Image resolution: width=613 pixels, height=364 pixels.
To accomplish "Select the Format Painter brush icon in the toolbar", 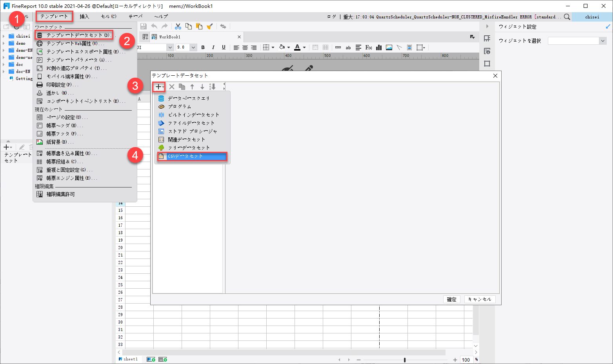I will tap(209, 26).
